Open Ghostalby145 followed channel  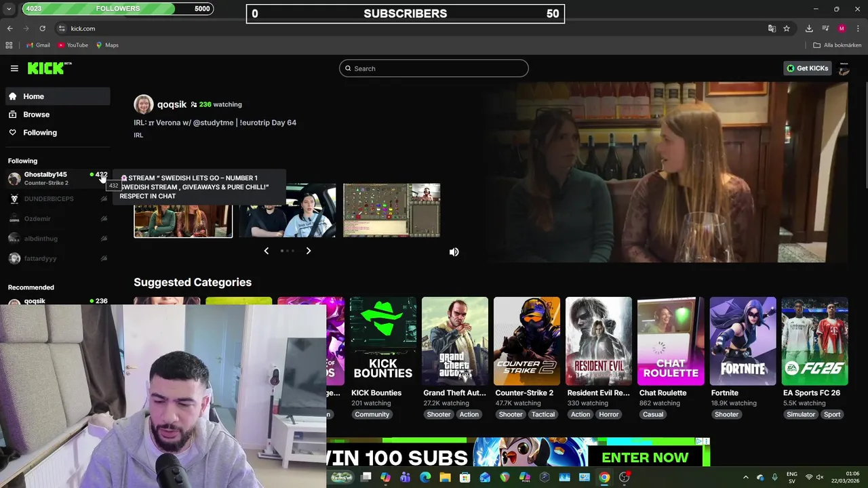tap(58, 178)
